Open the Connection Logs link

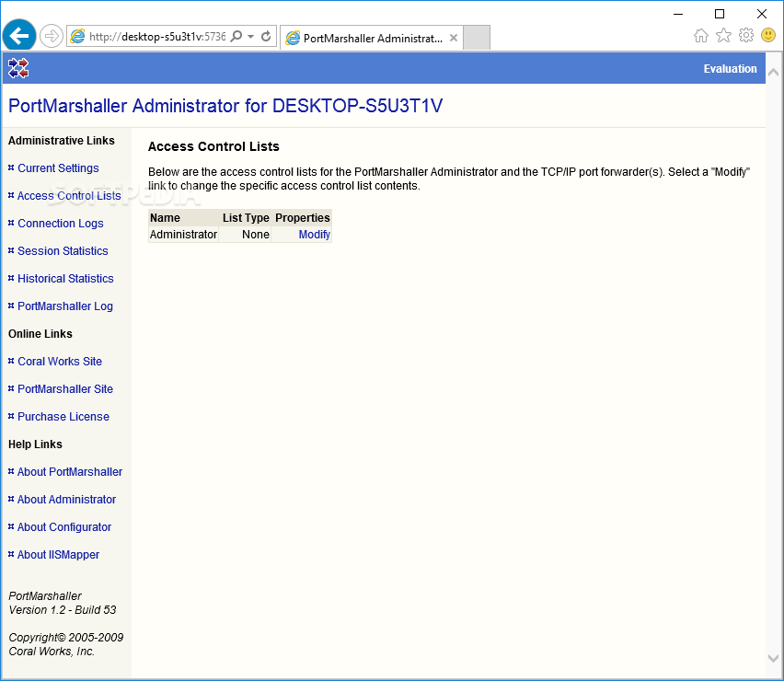point(61,223)
